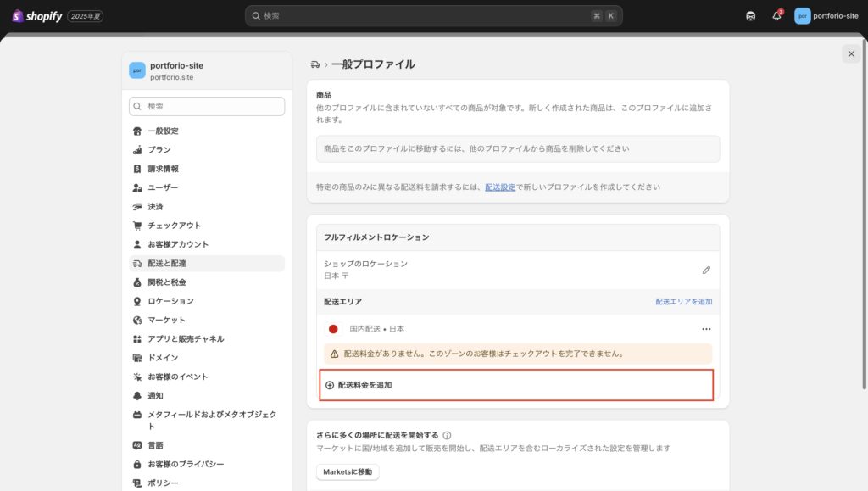This screenshot has width=868, height=491.
Task: Click the shipping truck breadcrumb icon
Action: point(315,64)
